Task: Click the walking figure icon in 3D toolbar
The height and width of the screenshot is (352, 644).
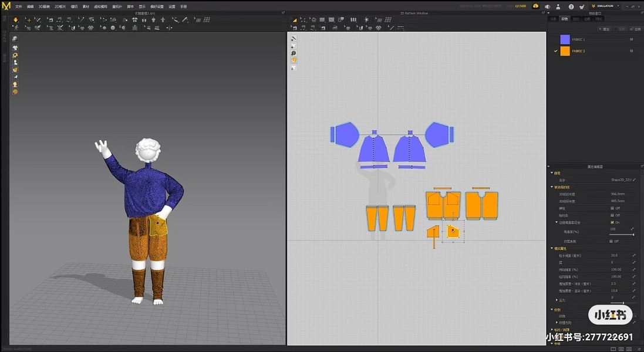Action: click(x=16, y=28)
